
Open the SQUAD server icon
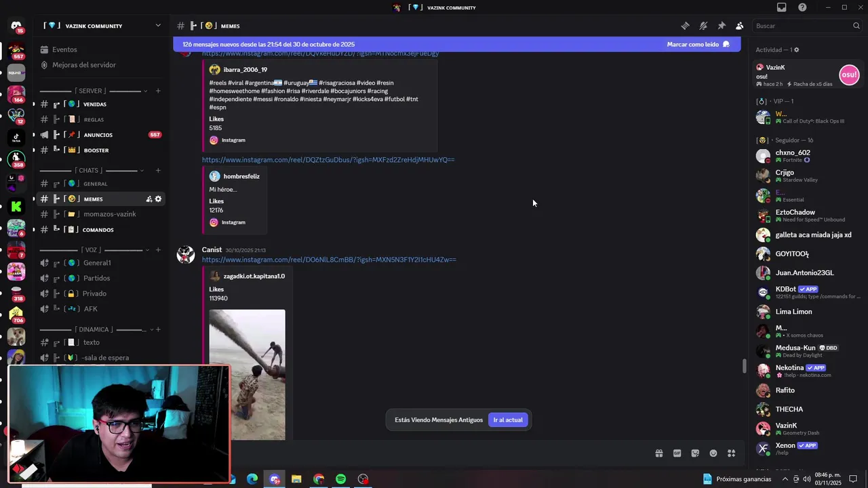click(x=16, y=73)
